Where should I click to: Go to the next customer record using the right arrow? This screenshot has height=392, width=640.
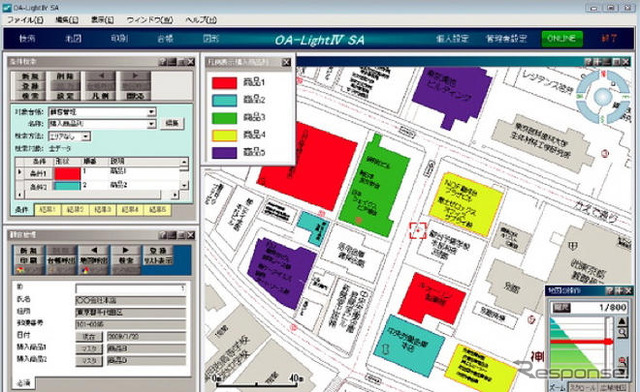tap(125, 250)
